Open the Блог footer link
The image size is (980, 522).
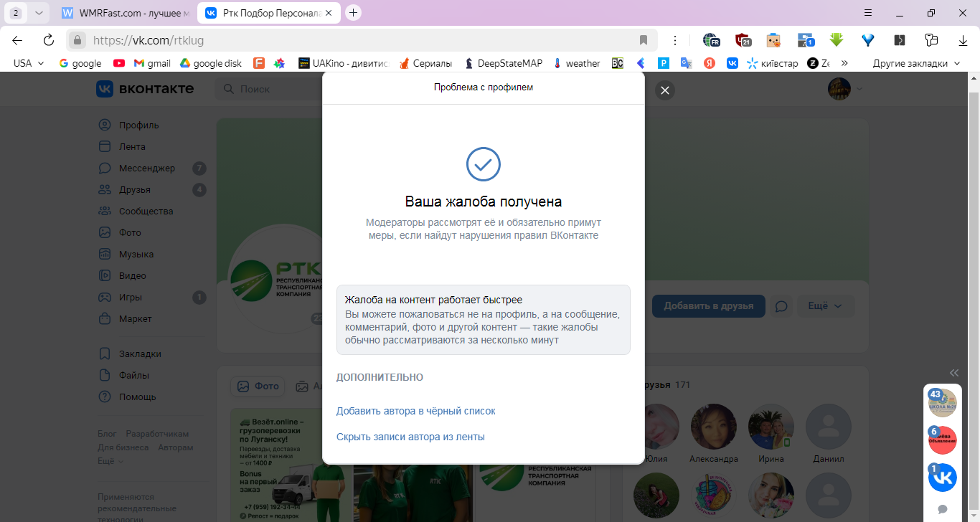(x=107, y=434)
